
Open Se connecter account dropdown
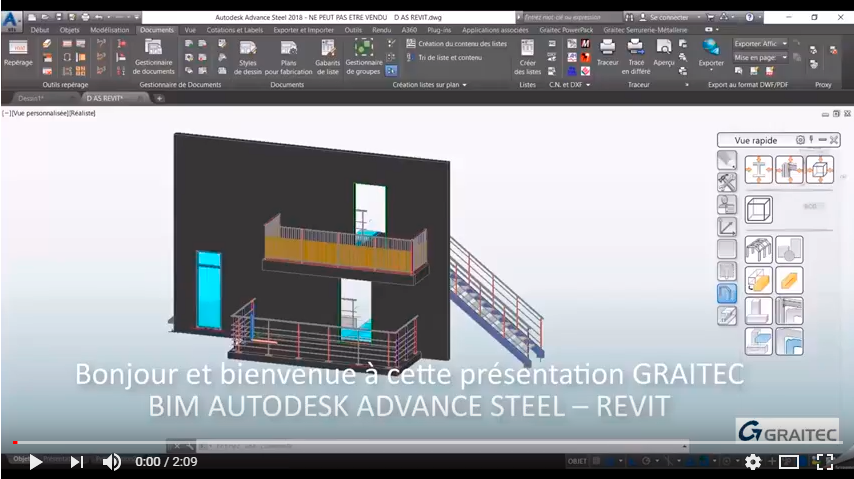pyautogui.click(x=699, y=17)
